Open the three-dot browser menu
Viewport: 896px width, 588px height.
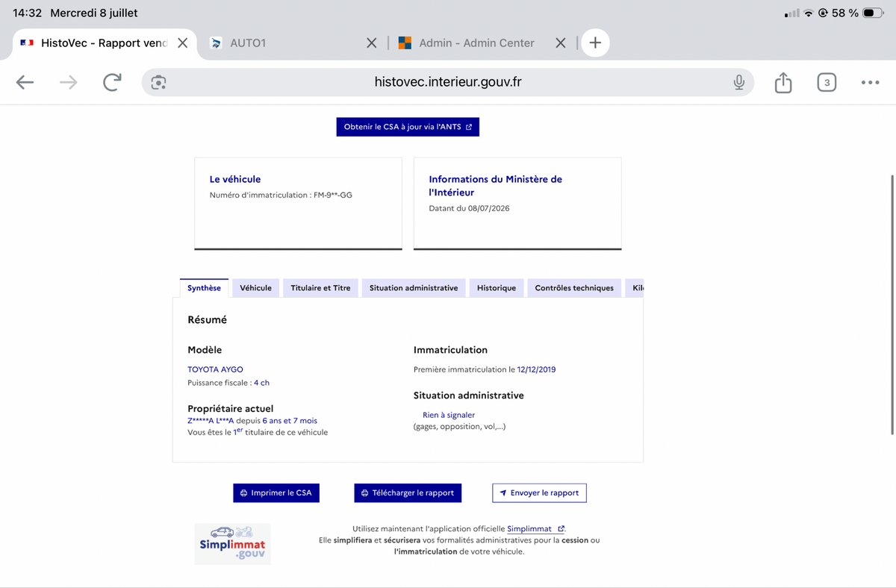(x=870, y=82)
